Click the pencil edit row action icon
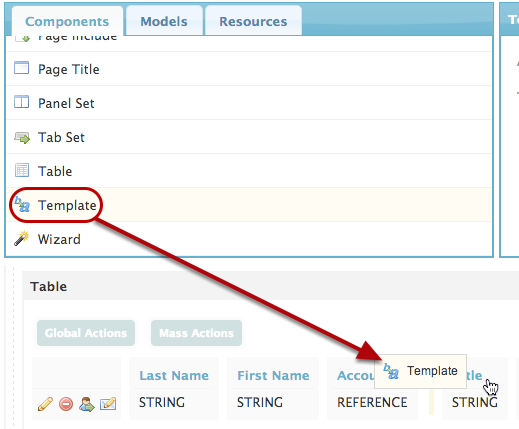This screenshot has width=519, height=429. pyautogui.click(x=45, y=404)
